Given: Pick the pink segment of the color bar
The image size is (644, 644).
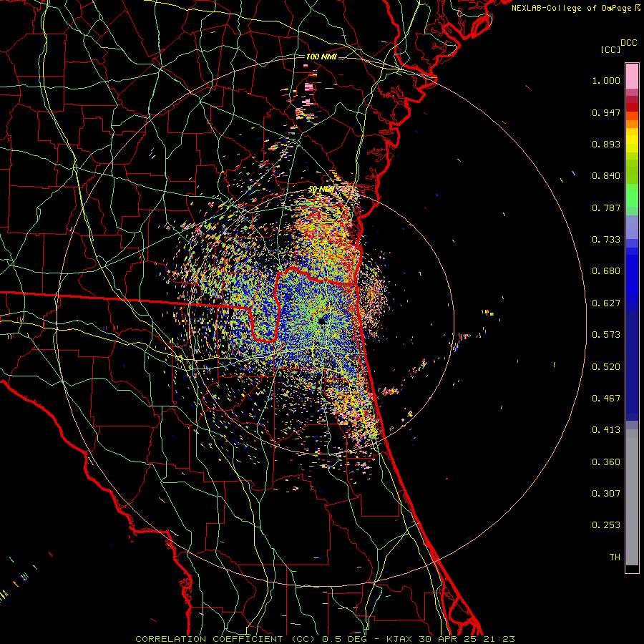Looking at the screenshot, I should pyautogui.click(x=632, y=76).
